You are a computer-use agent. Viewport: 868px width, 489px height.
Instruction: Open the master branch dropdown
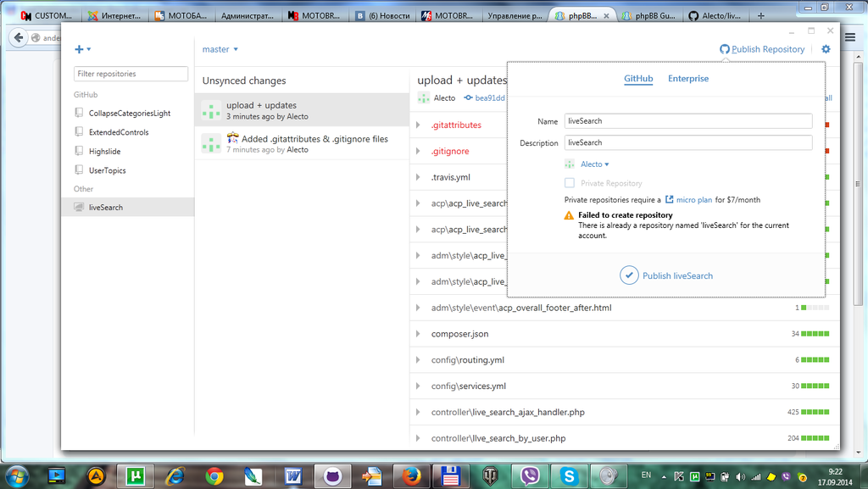(x=220, y=49)
